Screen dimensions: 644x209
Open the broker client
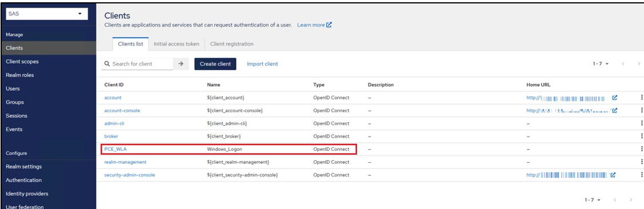pyautogui.click(x=112, y=136)
